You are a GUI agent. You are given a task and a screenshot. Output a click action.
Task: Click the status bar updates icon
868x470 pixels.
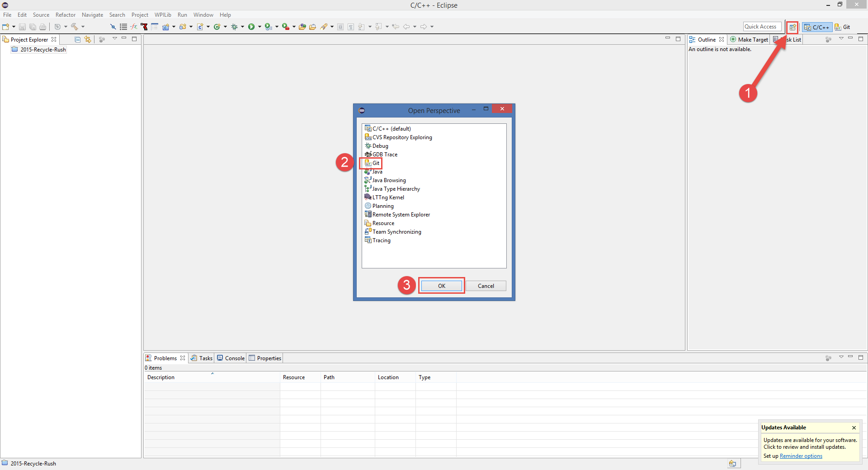click(732, 463)
